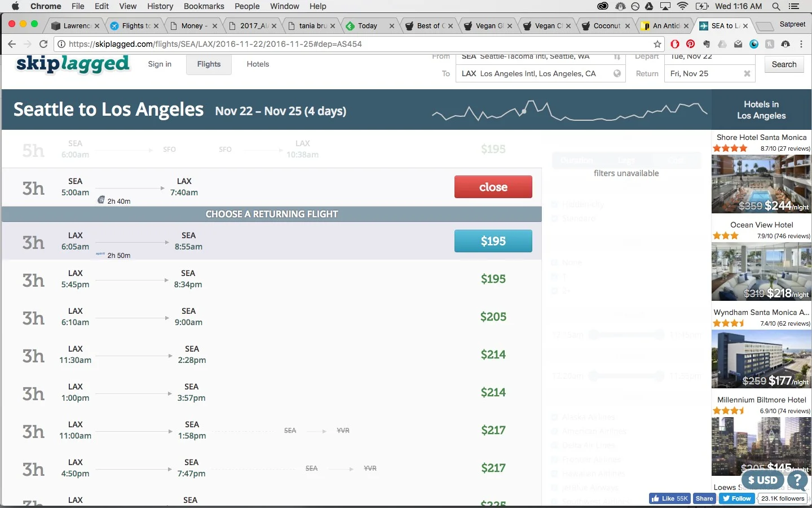This screenshot has width=812, height=508.
Task: Switch to the 'An Antid' tab
Action: (664, 26)
